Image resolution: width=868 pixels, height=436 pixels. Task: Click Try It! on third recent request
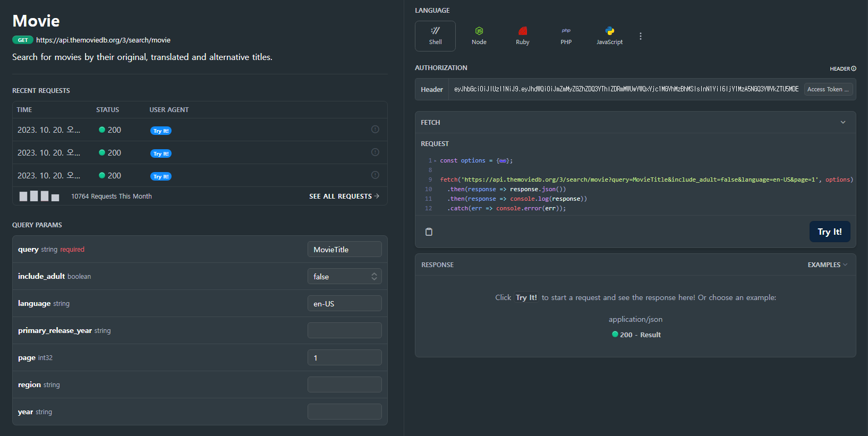(161, 176)
